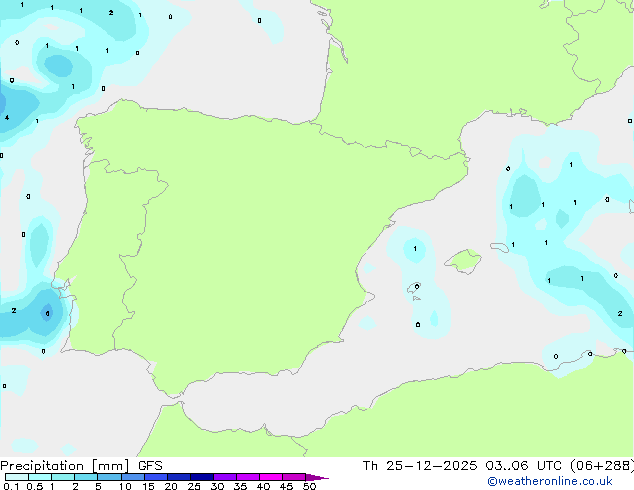Click the 5–10 mm legend color box
Viewport: 634px width, 490px height.
point(109,477)
